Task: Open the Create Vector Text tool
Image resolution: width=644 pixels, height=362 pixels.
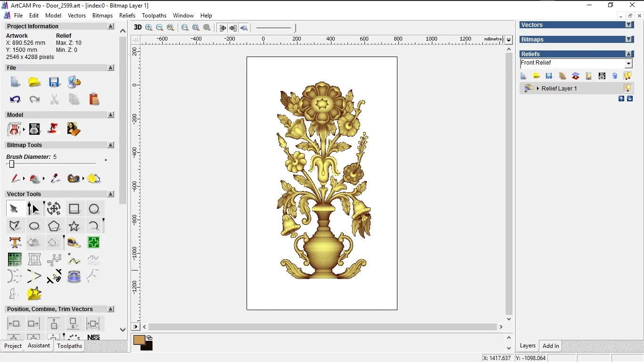Action: point(15,243)
